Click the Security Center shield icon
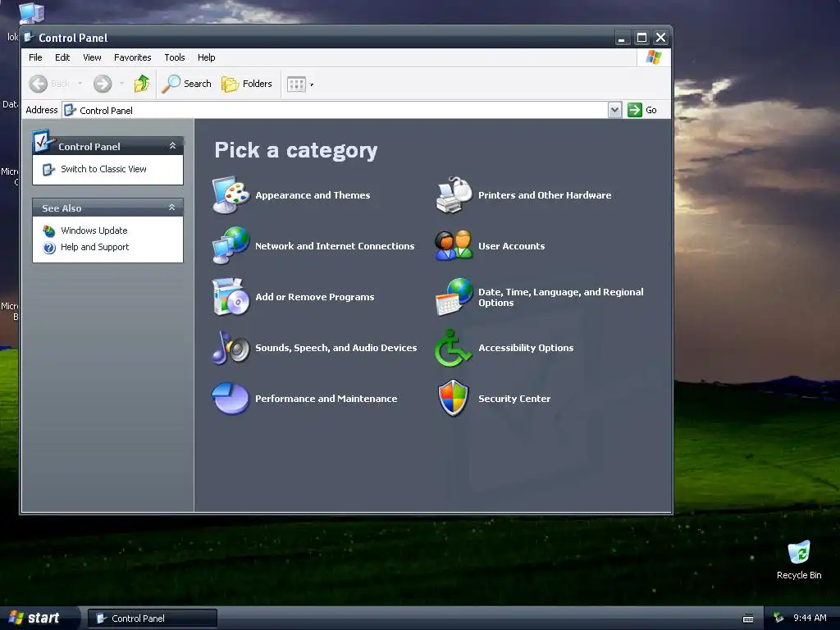The height and width of the screenshot is (630, 840). pyautogui.click(x=453, y=398)
